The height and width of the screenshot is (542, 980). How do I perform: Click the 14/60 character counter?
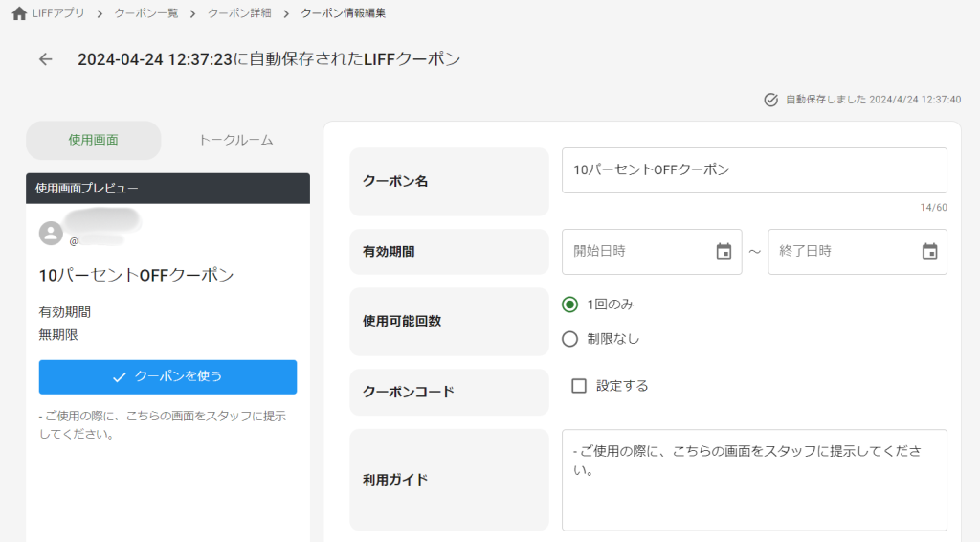(x=933, y=208)
